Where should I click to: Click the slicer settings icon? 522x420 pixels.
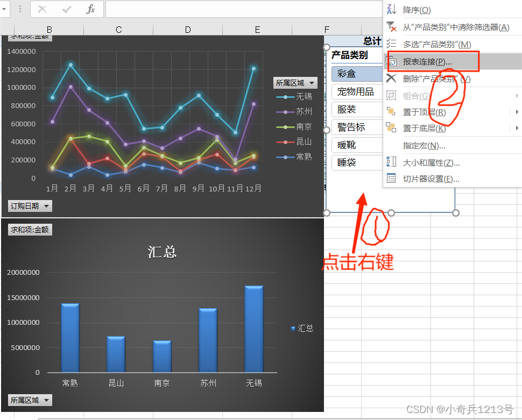391,179
